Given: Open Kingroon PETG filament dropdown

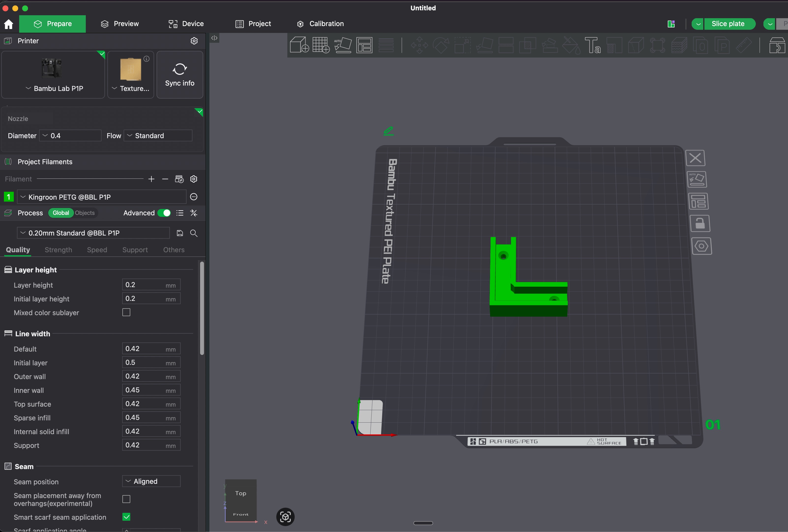Looking at the screenshot, I should (x=101, y=197).
